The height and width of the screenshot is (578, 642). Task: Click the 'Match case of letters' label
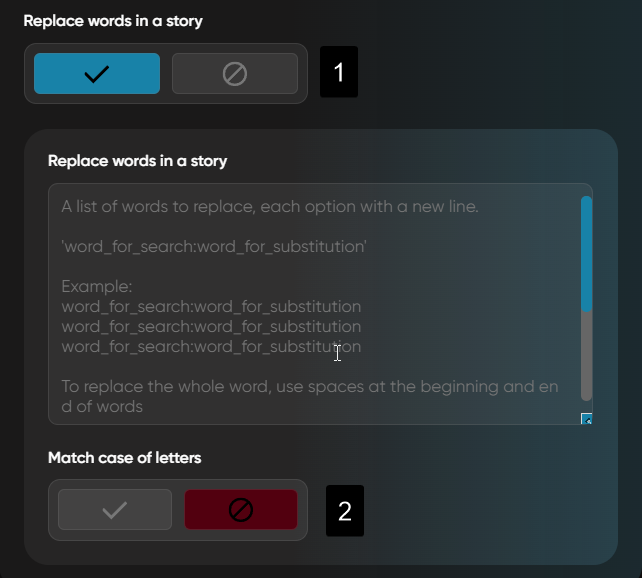(x=125, y=458)
